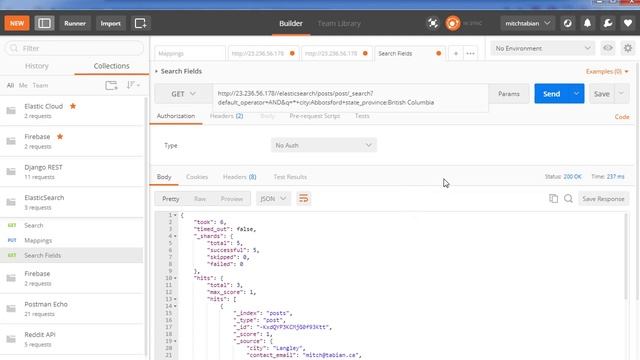Open the manage environments gear icon
The width and height of the screenshot is (640, 360).
pos(628,48)
